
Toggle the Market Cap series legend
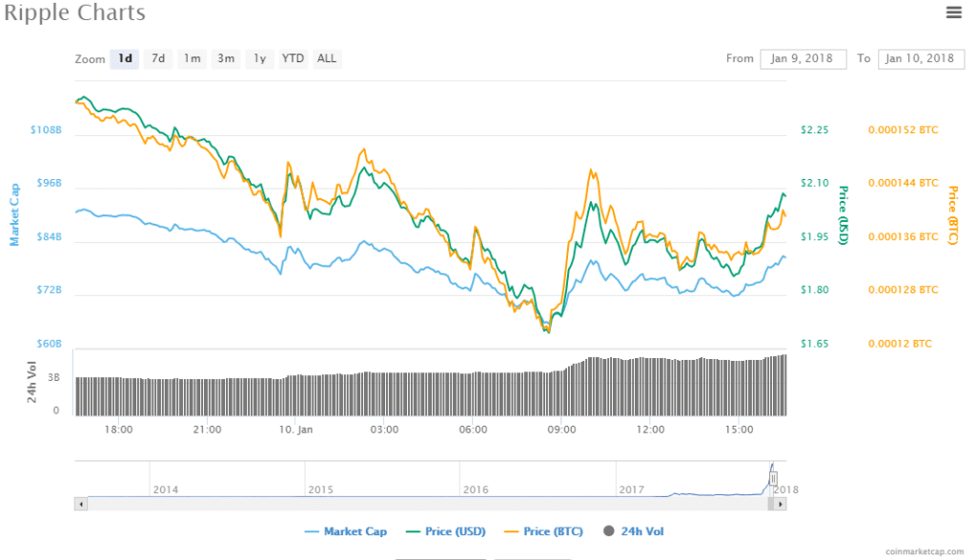tap(346, 530)
